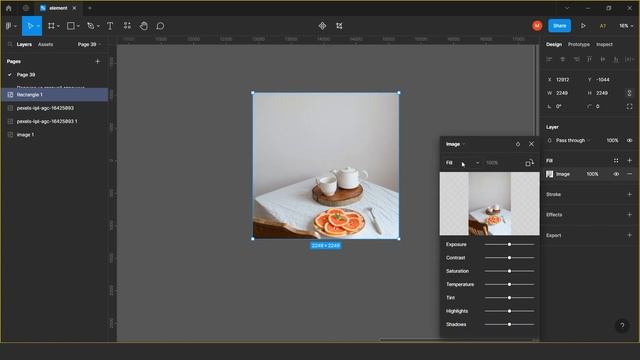Click align vertical centers icon
This screenshot has height=360, width=640.
click(603, 60)
